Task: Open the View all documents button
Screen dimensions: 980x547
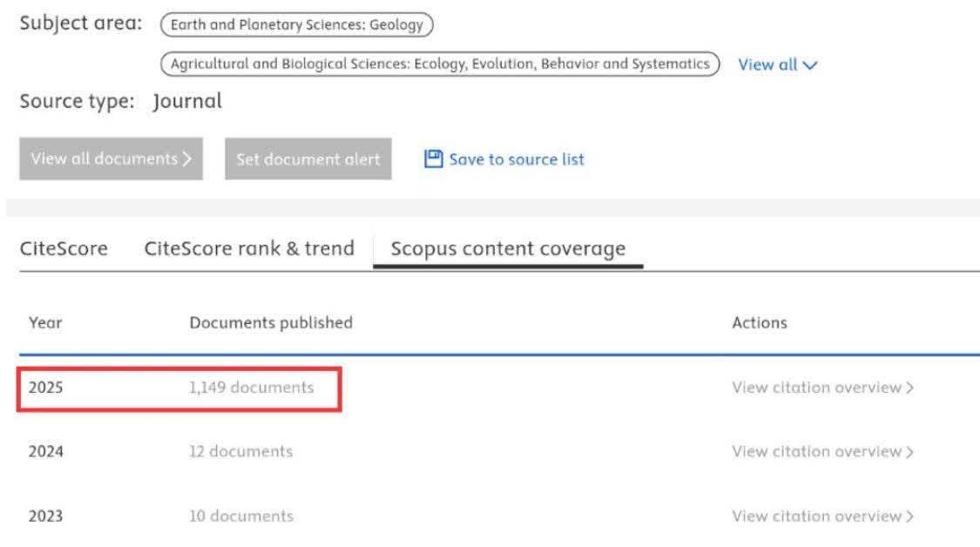Action: pos(111,159)
